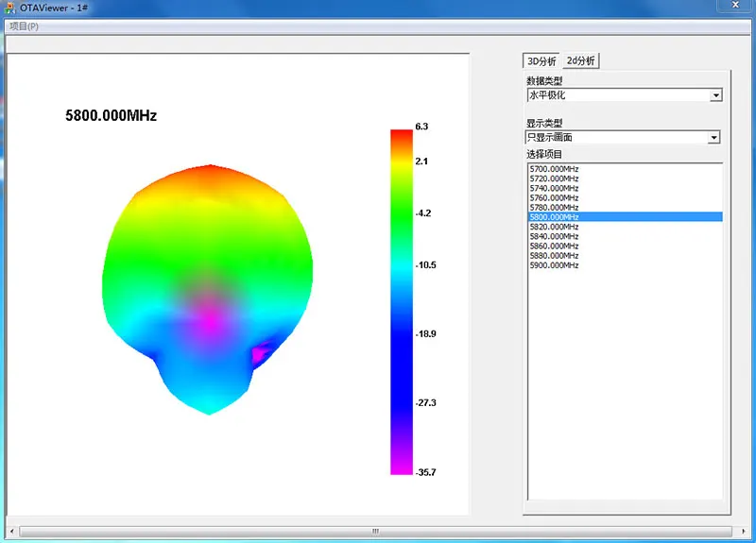
Task: Switch to the 2d分析 tab
Action: 580,60
